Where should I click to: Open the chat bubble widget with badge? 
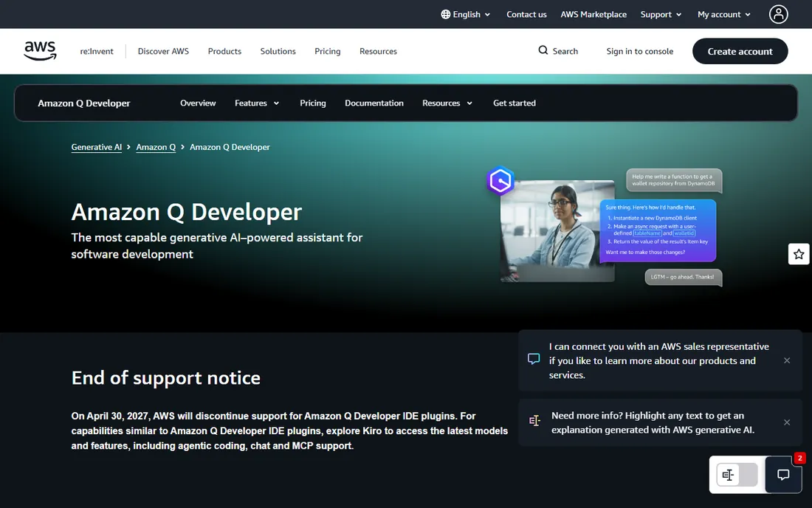coord(783,474)
